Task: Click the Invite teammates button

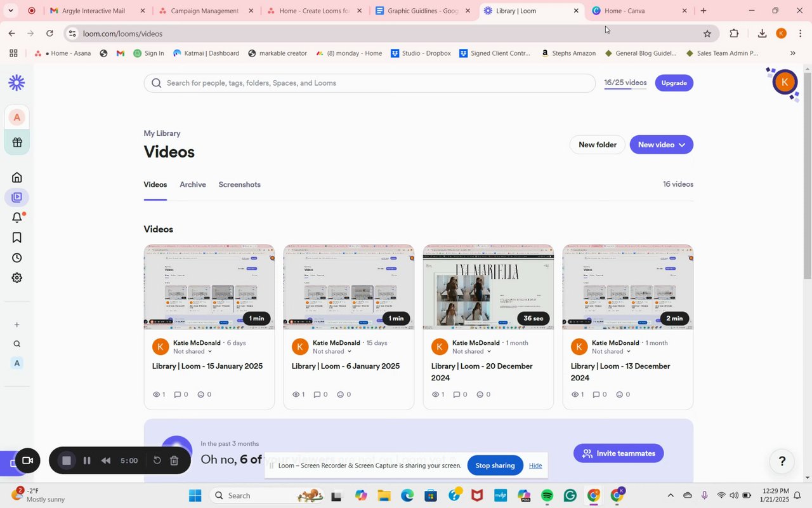Action: coord(619,453)
